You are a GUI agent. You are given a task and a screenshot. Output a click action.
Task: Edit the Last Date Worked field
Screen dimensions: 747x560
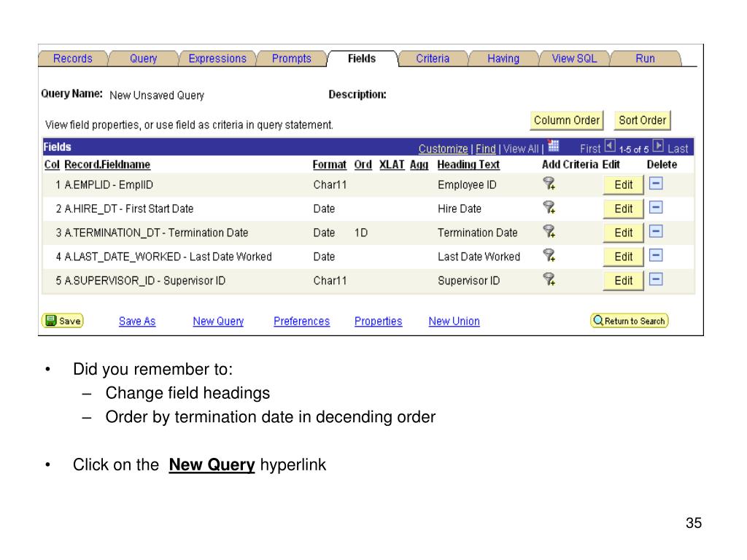click(x=623, y=257)
